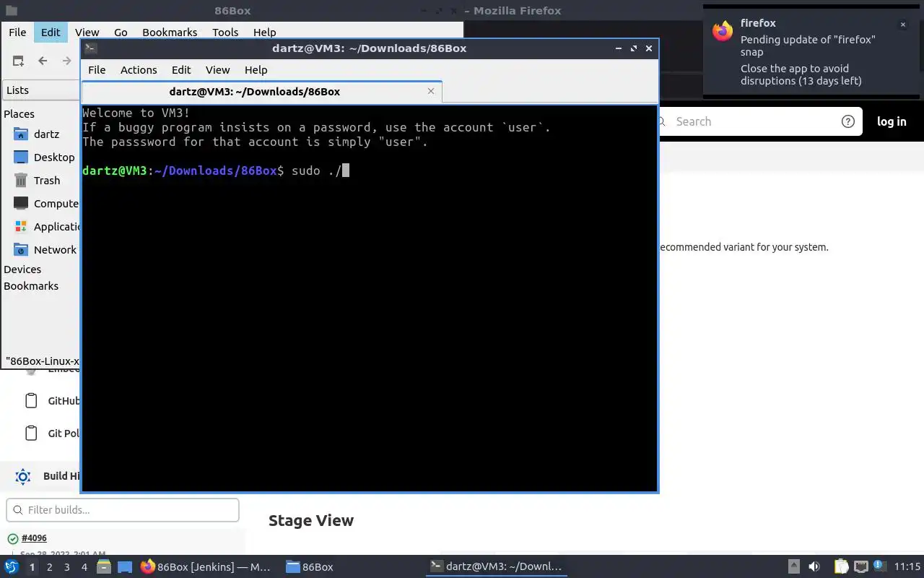Viewport: 924px width, 578px height.
Task: Switch to workspace 4
Action: tap(84, 567)
